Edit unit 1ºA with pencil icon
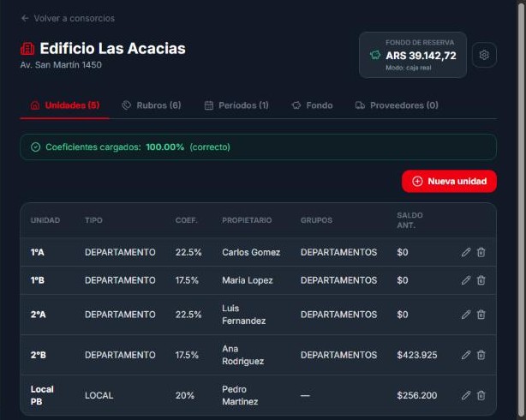 pyautogui.click(x=466, y=252)
